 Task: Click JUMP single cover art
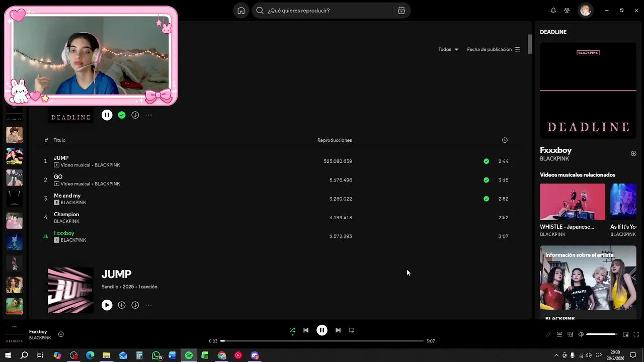pyautogui.click(x=70, y=290)
